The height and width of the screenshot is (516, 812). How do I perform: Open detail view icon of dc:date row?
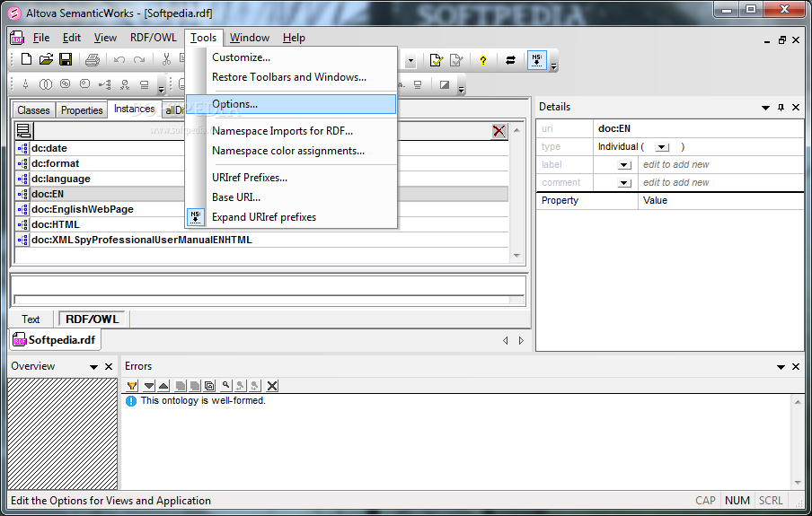point(22,149)
